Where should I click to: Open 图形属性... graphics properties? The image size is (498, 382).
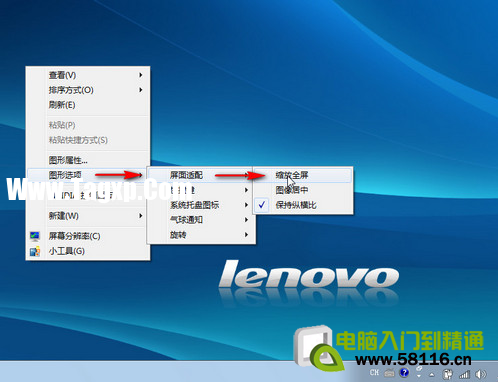pos(88,160)
